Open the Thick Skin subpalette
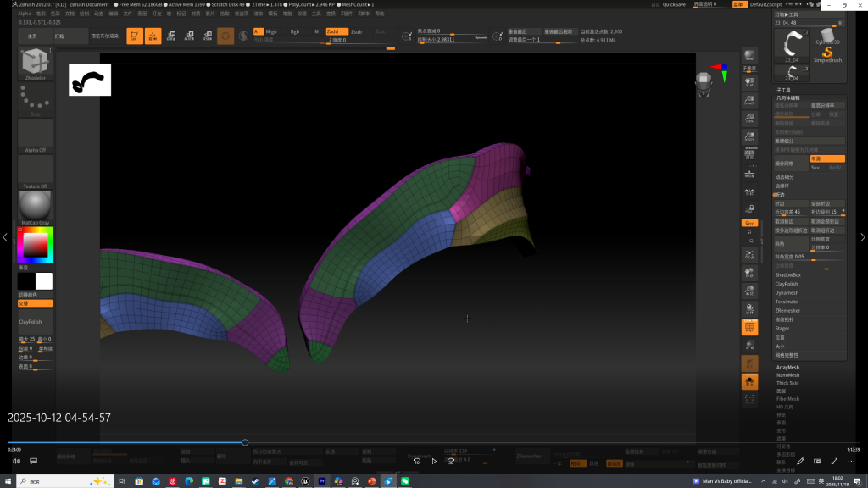868x488 pixels. 787,383
